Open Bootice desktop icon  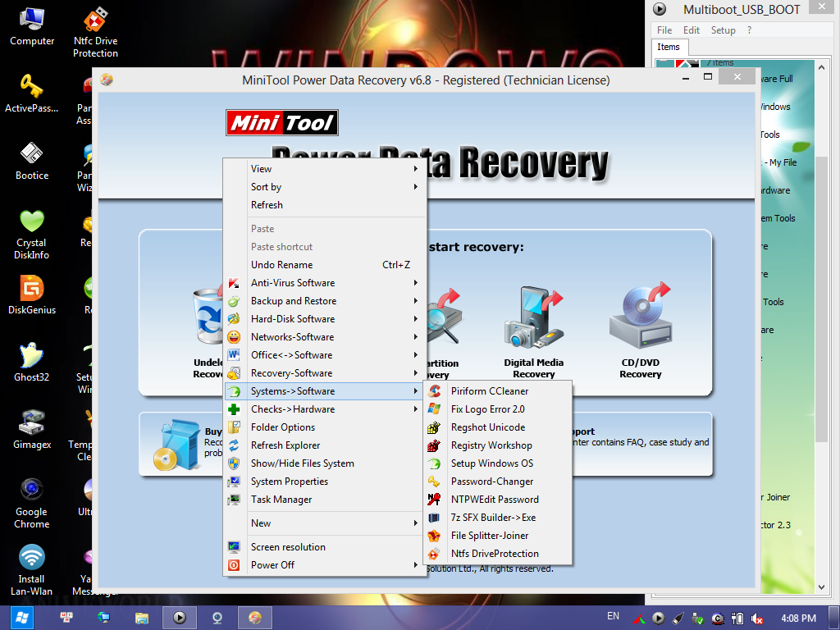[x=32, y=161]
